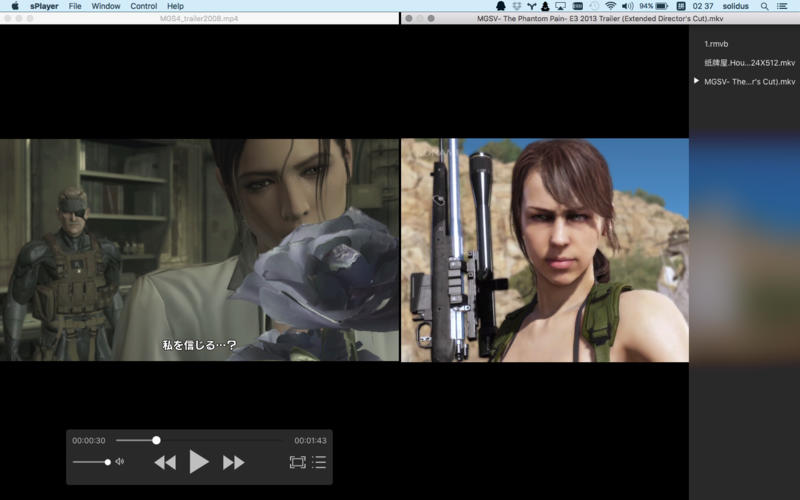Click the play button in the control panel

[x=199, y=462]
